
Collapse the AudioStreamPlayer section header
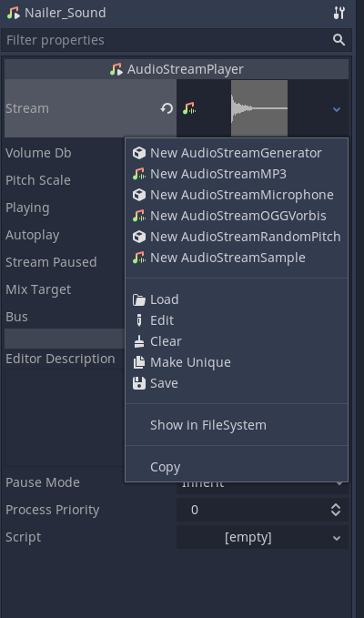(177, 69)
